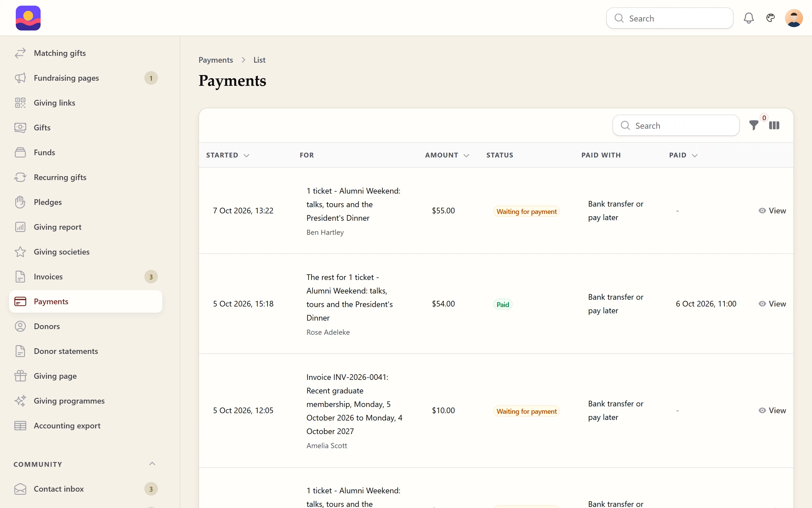Image resolution: width=812 pixels, height=508 pixels.
Task: Click the Pledges hand icon
Action: (x=20, y=202)
